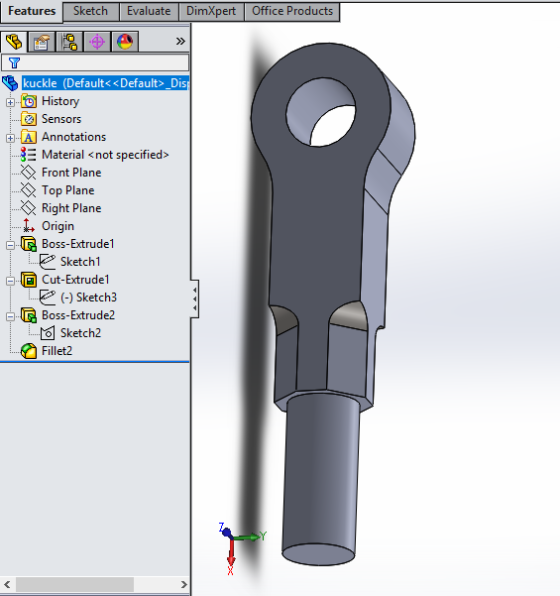
Task: Click the Front Plane icon
Action: click(x=28, y=173)
